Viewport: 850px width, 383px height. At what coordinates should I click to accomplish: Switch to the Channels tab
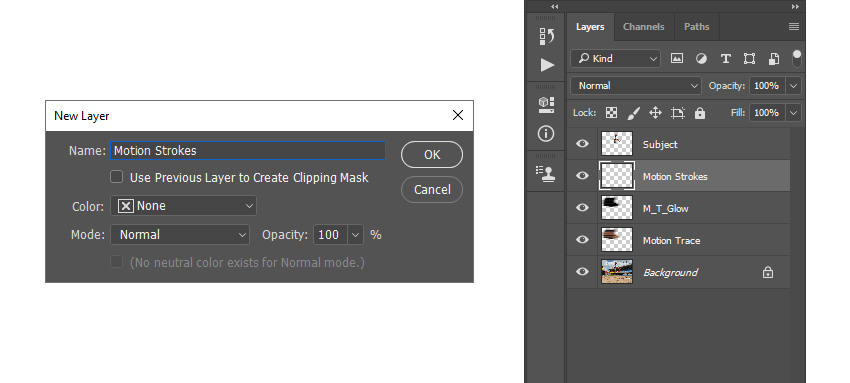[x=643, y=27]
